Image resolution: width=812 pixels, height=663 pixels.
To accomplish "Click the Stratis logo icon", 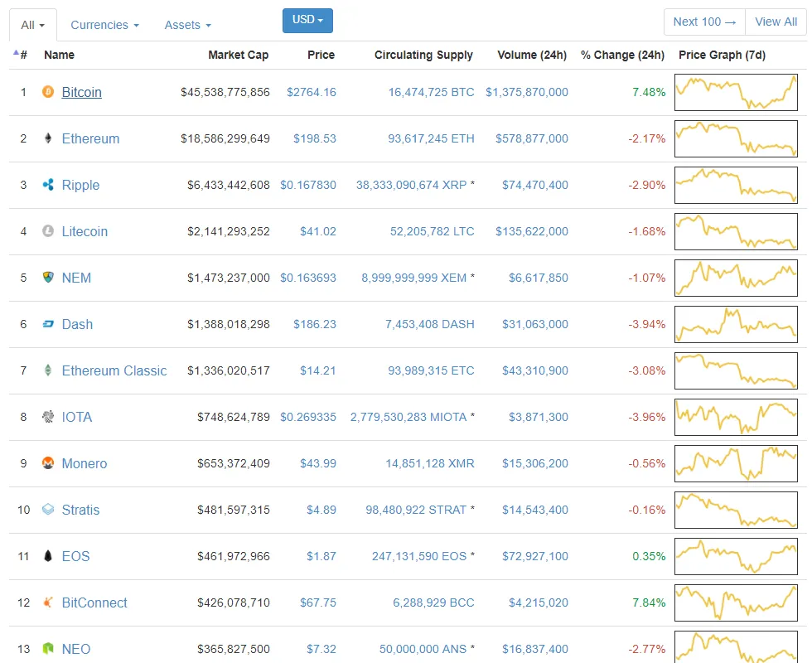I will [x=48, y=510].
